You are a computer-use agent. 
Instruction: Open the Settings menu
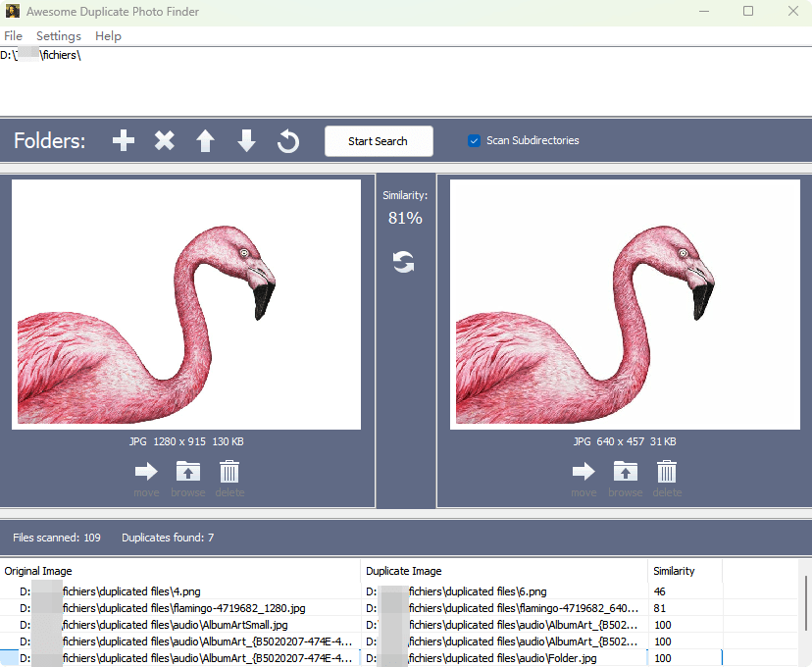58,35
